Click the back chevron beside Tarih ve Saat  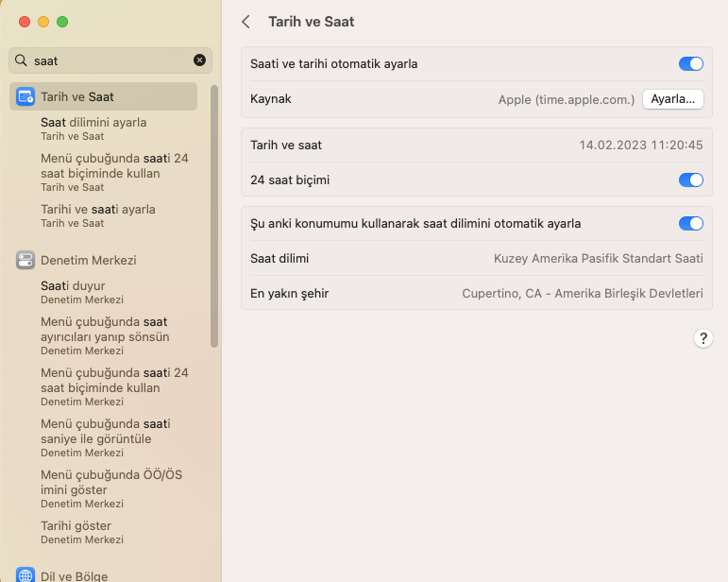click(x=246, y=22)
